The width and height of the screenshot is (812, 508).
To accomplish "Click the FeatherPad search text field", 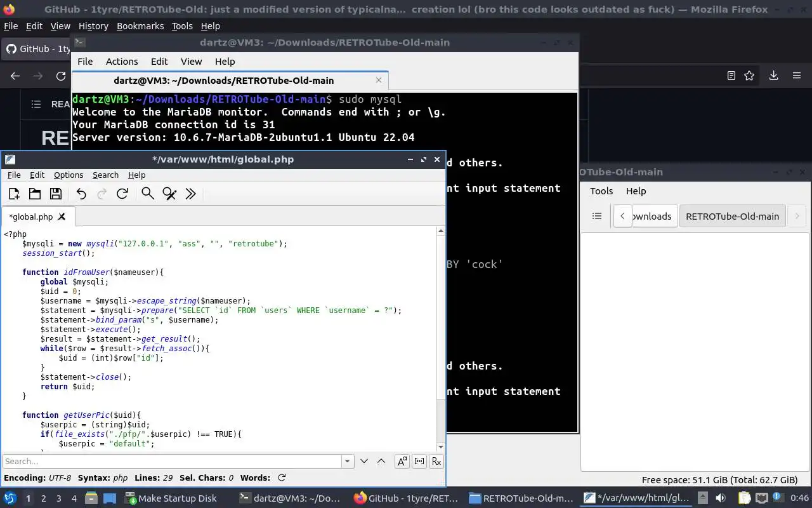I will pos(173,462).
